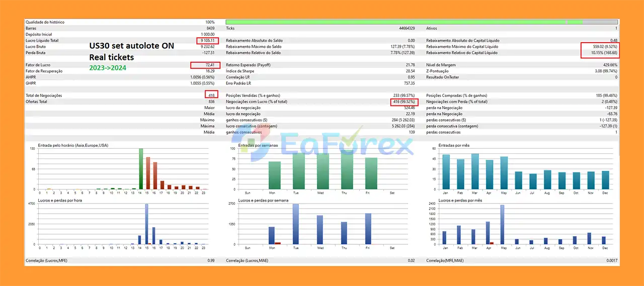Click the green history quality progress bar

point(395,22)
